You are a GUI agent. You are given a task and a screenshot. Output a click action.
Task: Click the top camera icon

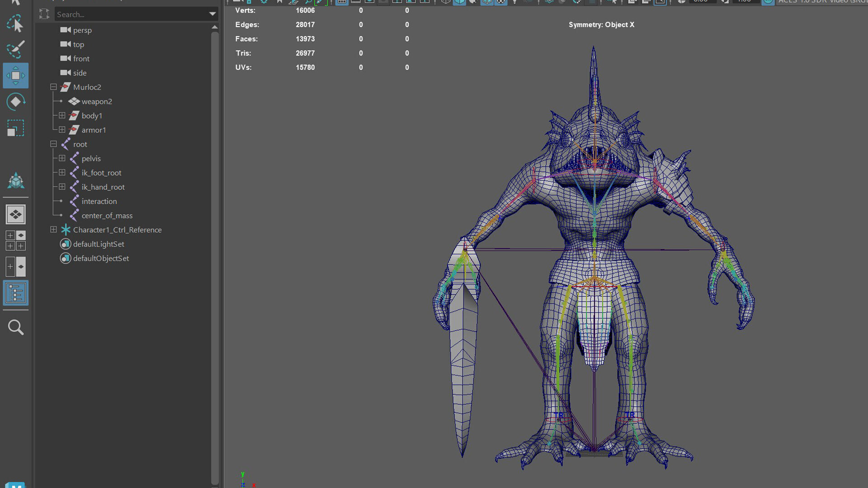(66, 44)
